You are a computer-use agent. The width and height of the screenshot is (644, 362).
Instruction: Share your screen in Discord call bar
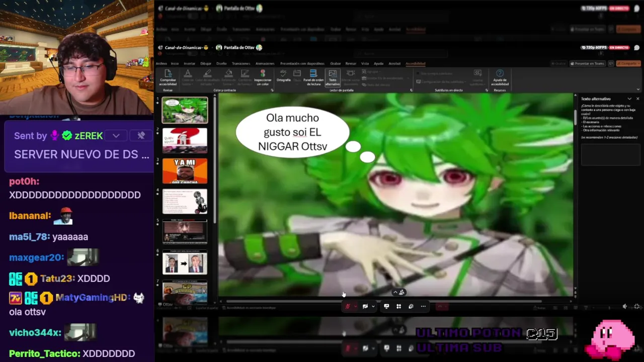(x=386, y=306)
